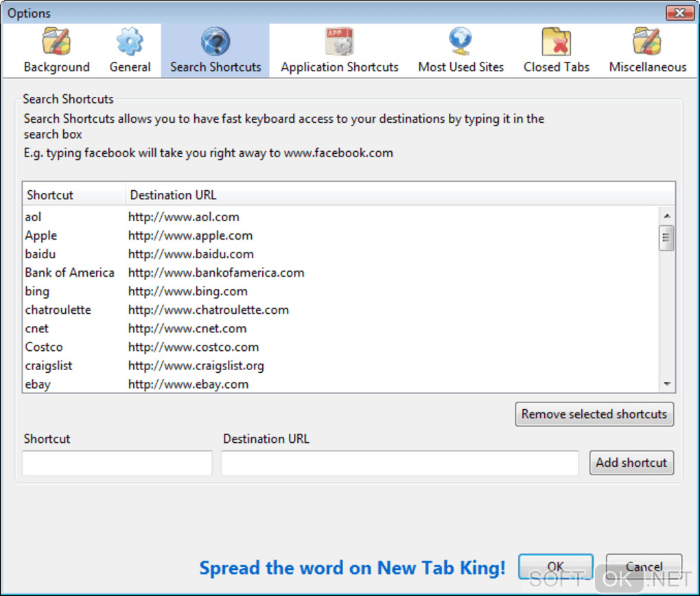The image size is (700, 596).
Task: Click the http://www.bankofamerica.com URL cell
Action: coord(216,273)
